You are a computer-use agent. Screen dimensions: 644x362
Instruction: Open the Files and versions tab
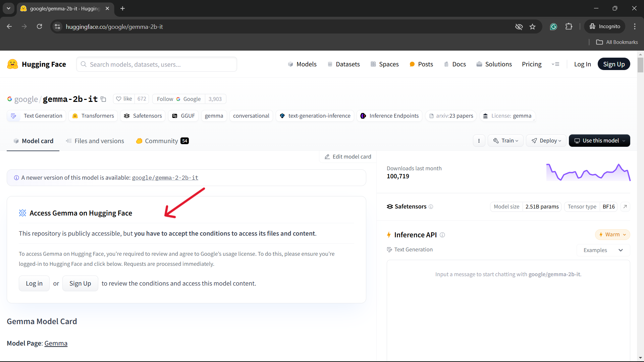95,141
